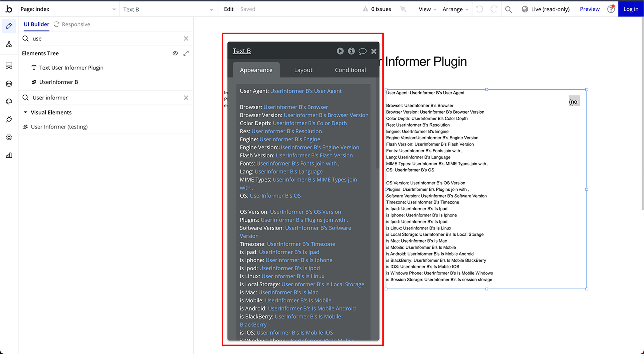Switch to the Conditional tab

(x=350, y=70)
